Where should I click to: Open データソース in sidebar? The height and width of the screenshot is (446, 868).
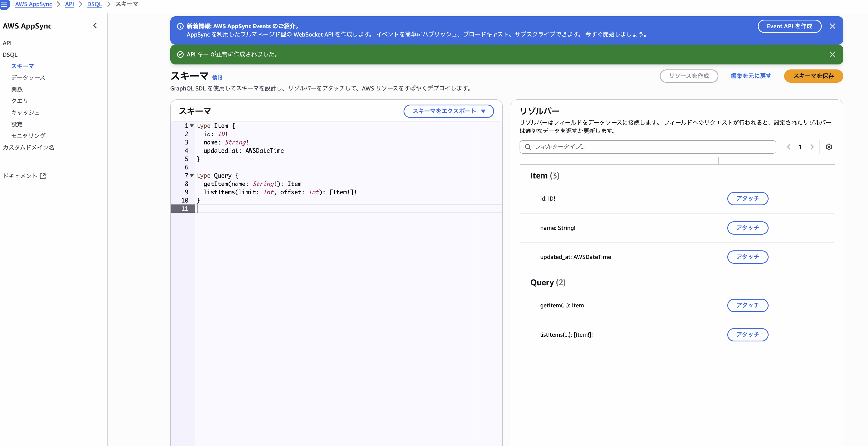pos(28,78)
